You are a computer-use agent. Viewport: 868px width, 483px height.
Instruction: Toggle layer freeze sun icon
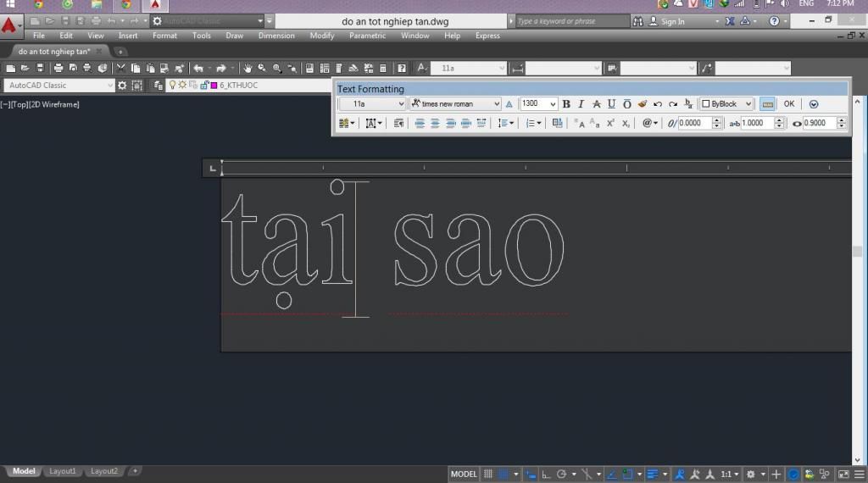coord(182,86)
